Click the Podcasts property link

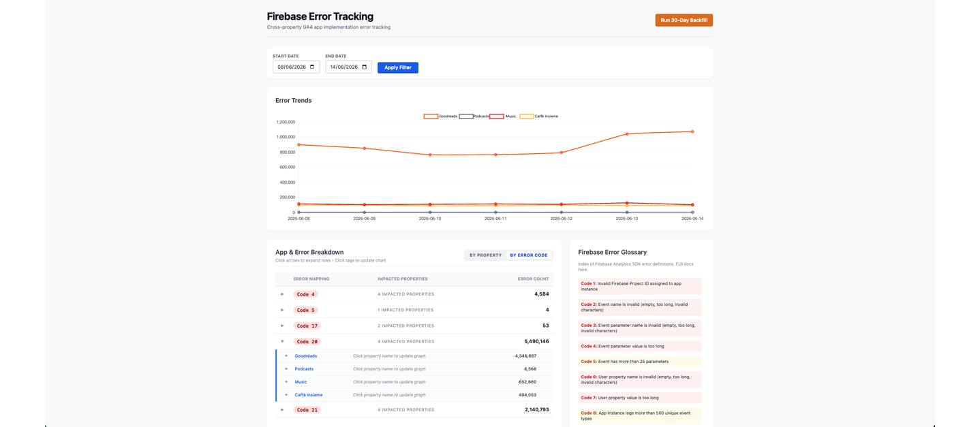pos(304,368)
